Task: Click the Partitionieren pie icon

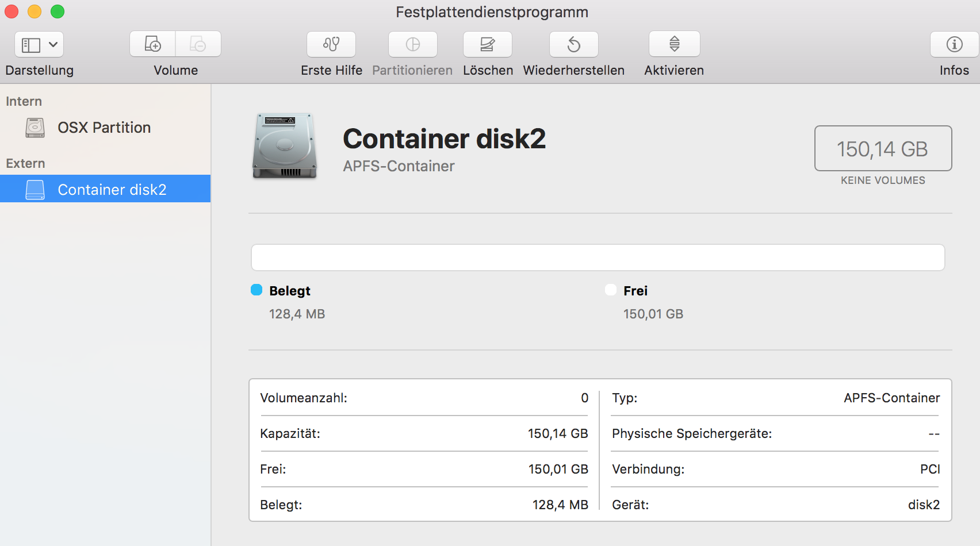Action: tap(413, 44)
